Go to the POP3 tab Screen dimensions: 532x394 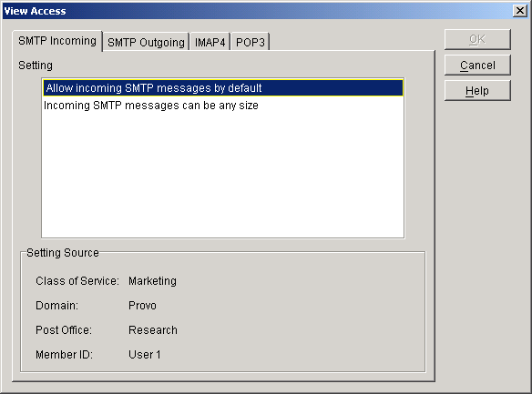250,43
